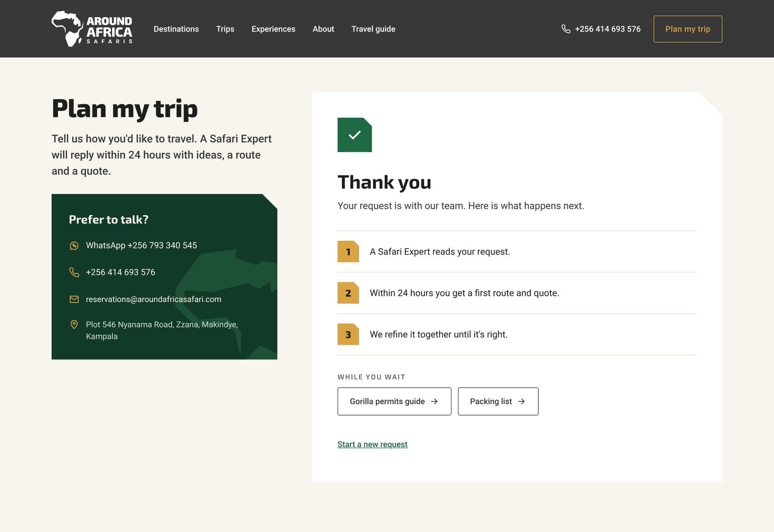
Task: Click Start a new request link
Action: pyautogui.click(x=372, y=444)
